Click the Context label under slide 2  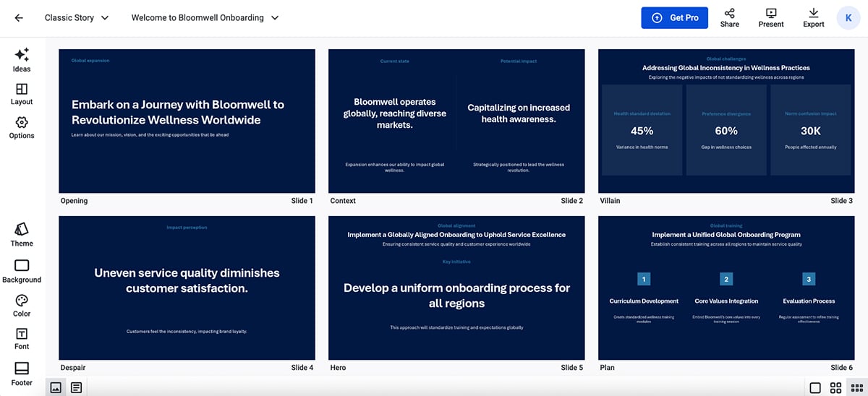pos(343,201)
